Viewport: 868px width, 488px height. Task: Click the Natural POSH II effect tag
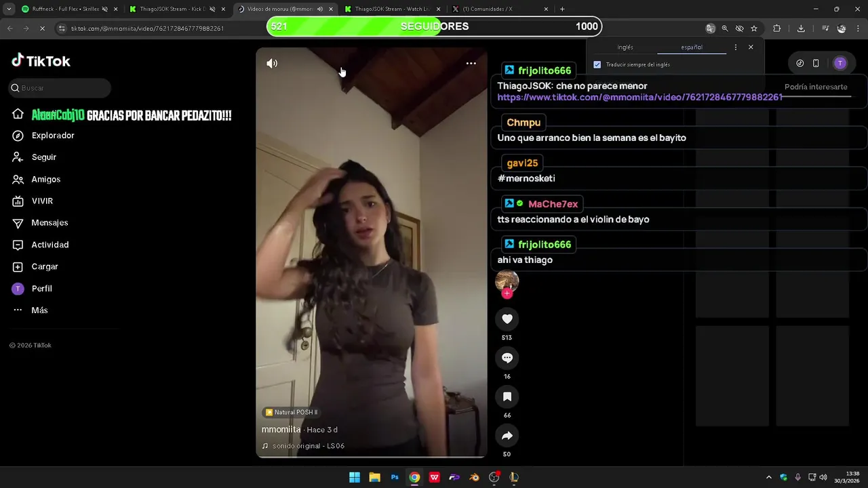291,412
